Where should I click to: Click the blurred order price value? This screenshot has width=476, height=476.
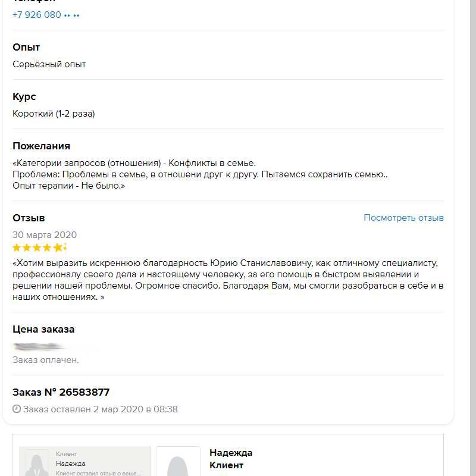[x=42, y=346]
